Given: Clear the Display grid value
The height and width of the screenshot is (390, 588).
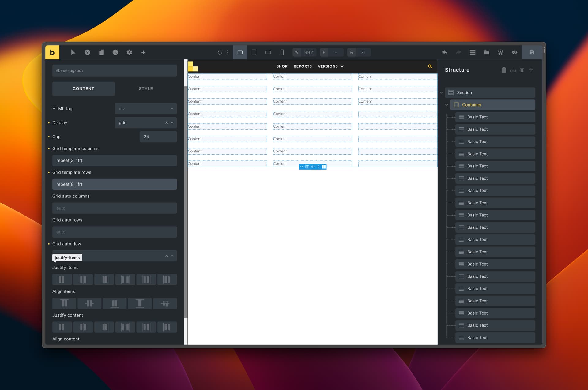Looking at the screenshot, I should pyautogui.click(x=166, y=123).
